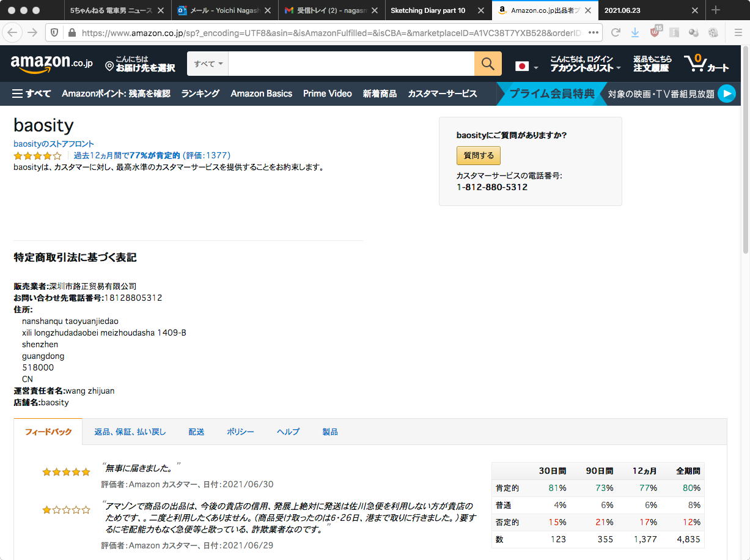
Task: Click the address line shenzhen
Action: coord(40,344)
